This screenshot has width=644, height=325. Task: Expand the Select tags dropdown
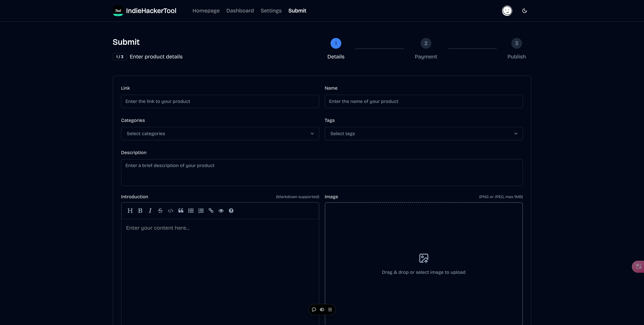click(x=423, y=134)
